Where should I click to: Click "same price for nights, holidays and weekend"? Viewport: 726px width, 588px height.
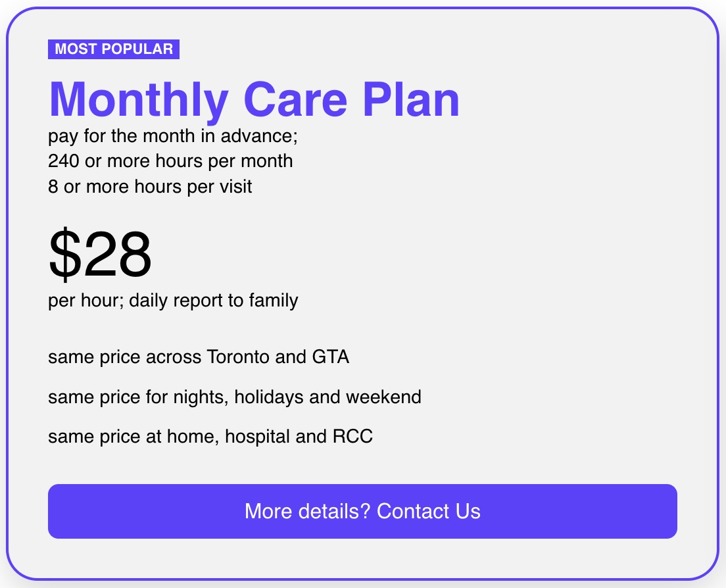[235, 397]
